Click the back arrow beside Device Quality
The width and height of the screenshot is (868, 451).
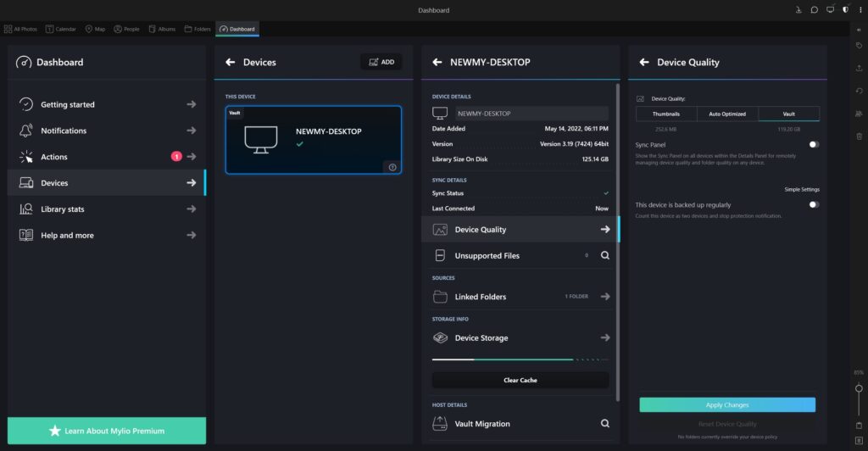pyautogui.click(x=644, y=62)
